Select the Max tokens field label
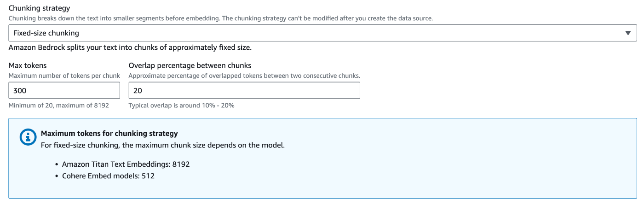 [28, 65]
